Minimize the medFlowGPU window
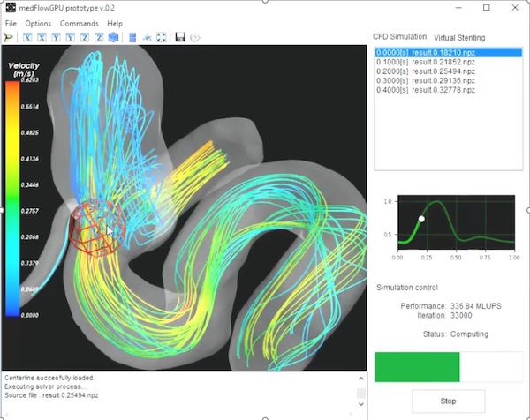Screen dimensions: 530x420 pos(458,7)
